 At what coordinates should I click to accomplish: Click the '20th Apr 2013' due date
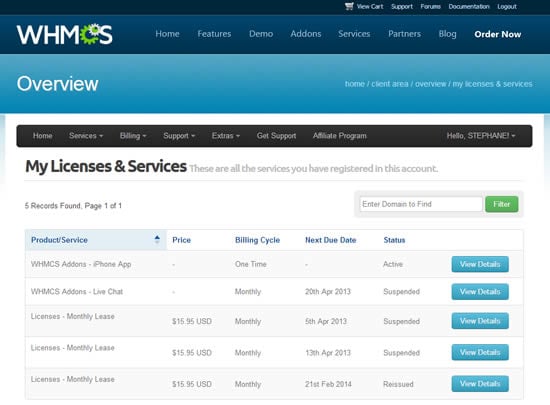[x=328, y=291]
